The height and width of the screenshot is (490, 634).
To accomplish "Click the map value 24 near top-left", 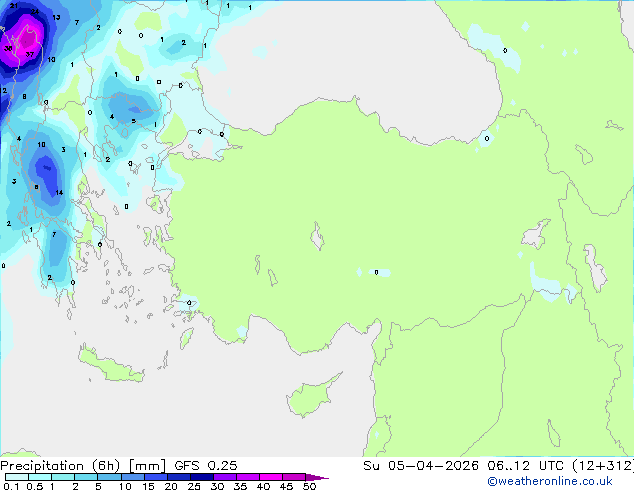I will [35, 12].
